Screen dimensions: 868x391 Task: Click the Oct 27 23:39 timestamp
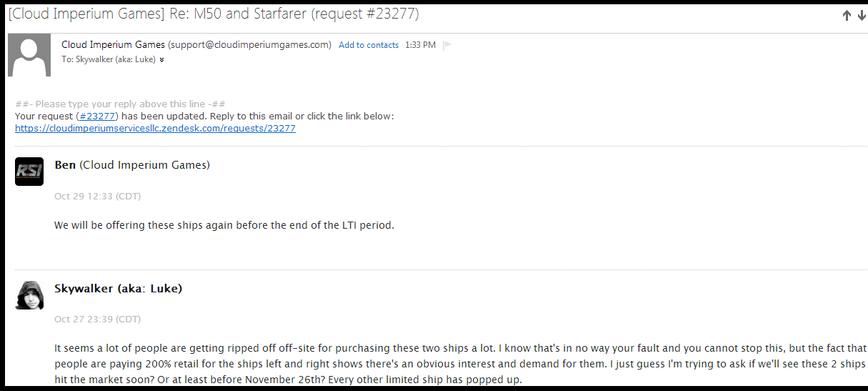tap(97, 320)
